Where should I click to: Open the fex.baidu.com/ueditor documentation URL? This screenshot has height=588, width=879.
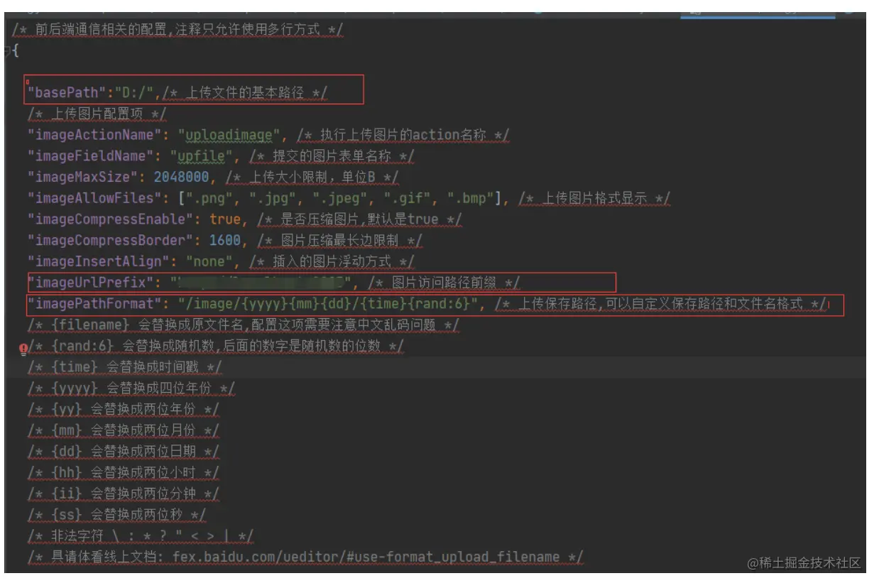(366, 557)
